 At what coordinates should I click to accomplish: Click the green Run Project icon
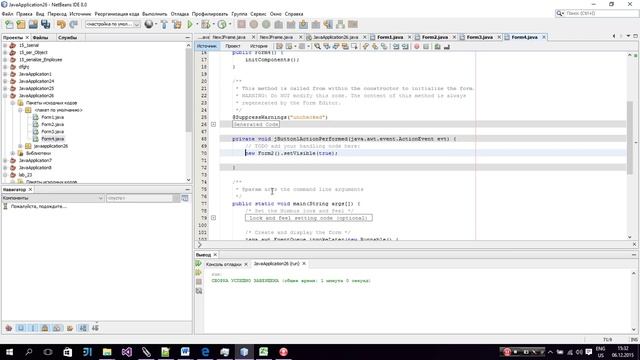[x=190, y=24]
